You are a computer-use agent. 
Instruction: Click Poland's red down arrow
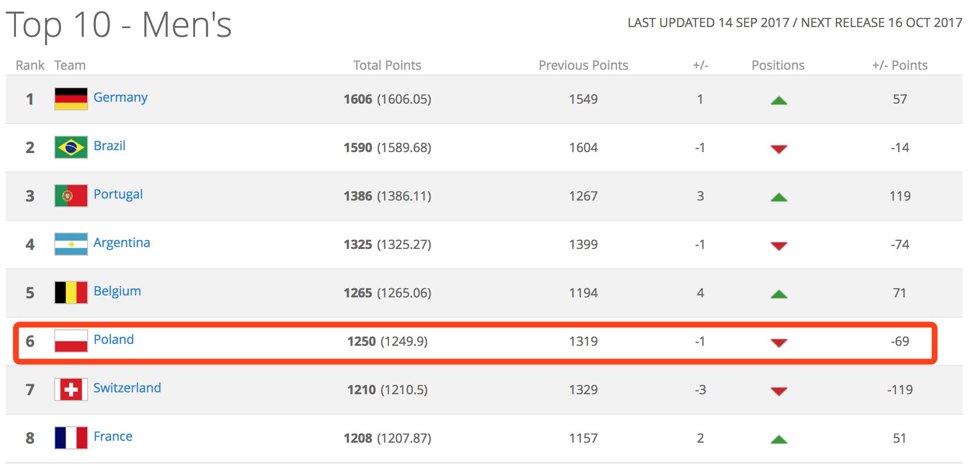[x=779, y=343]
